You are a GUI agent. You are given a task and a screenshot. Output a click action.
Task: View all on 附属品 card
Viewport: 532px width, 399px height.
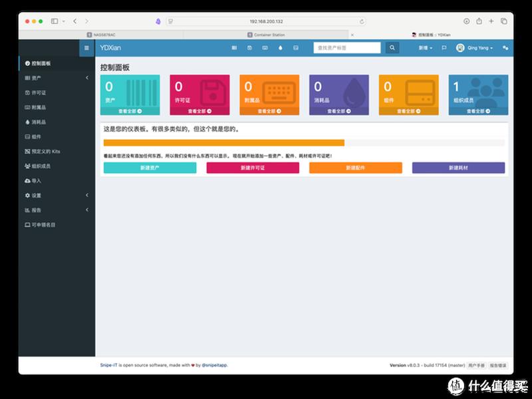269,111
